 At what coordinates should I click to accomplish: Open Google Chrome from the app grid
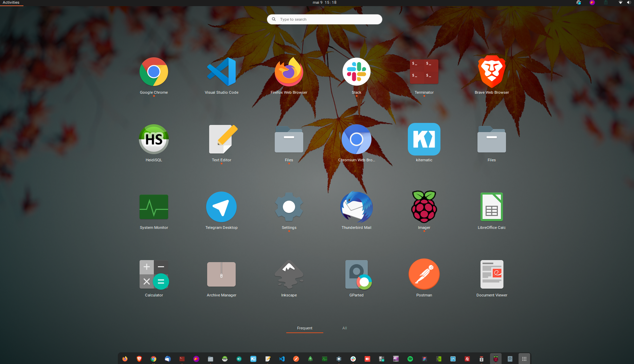click(154, 72)
